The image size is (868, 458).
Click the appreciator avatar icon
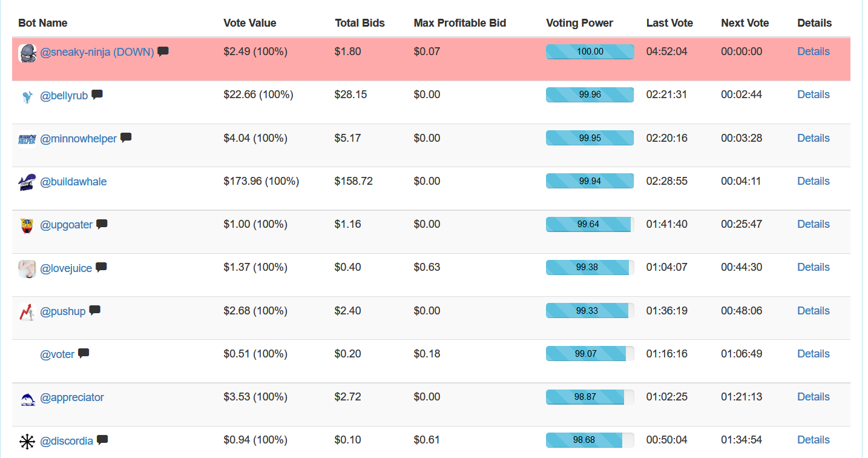click(x=27, y=398)
